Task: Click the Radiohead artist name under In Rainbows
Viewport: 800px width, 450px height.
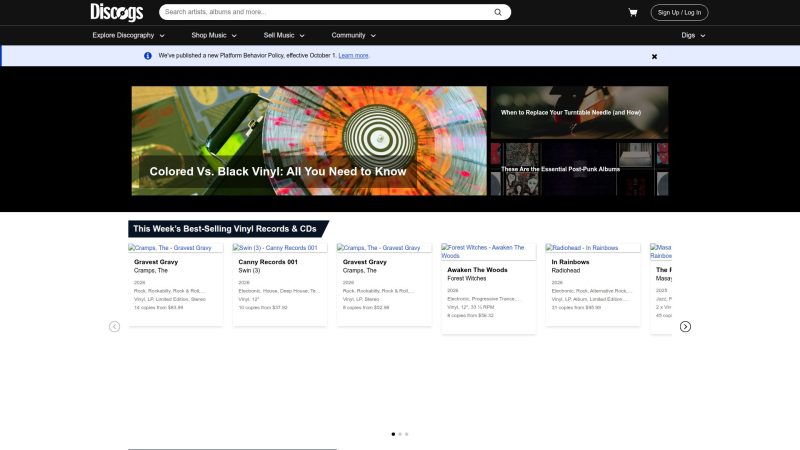Action: point(565,270)
